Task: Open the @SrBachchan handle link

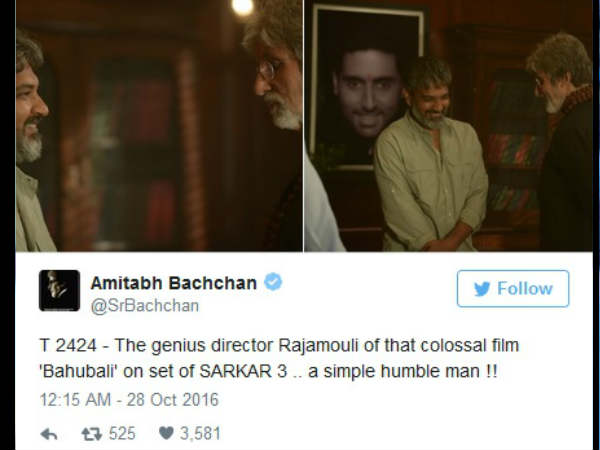Action: (x=145, y=306)
